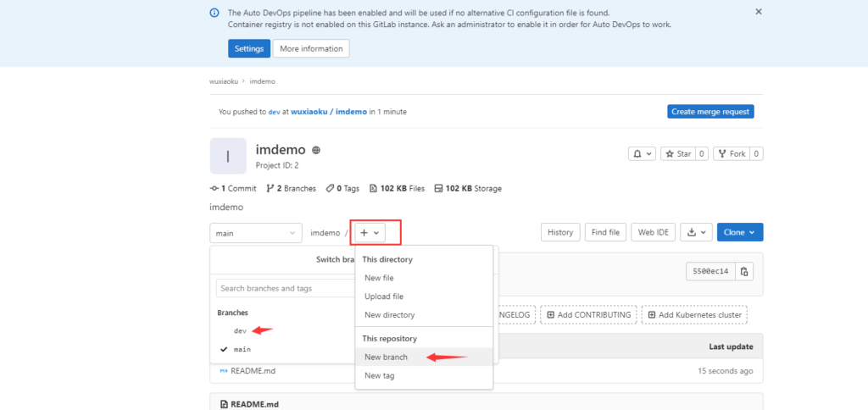Click Add Kubernetes cluster button
Viewport: 868px width, 410px height.
click(693, 315)
